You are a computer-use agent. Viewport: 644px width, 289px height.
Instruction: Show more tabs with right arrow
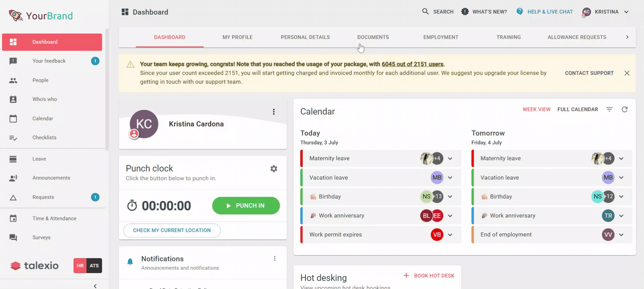(x=627, y=37)
